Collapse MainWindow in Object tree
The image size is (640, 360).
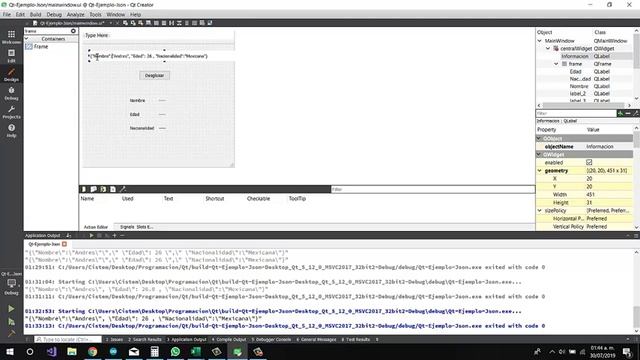tap(540, 41)
